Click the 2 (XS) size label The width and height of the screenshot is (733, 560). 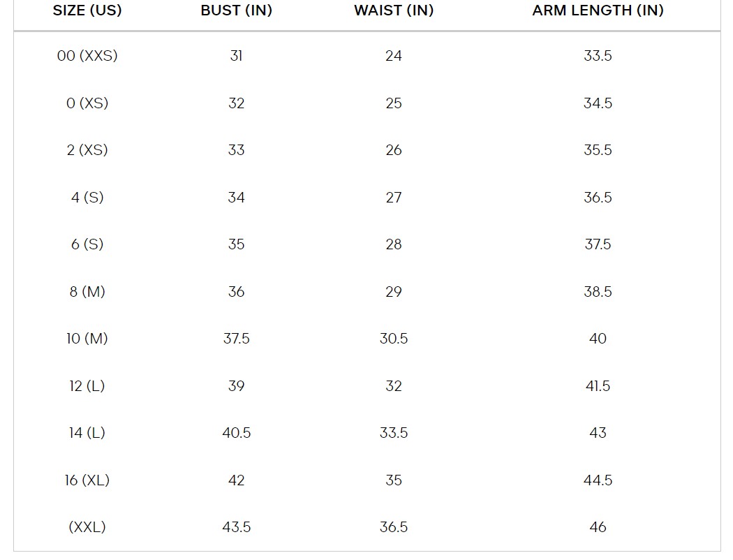click(x=87, y=150)
